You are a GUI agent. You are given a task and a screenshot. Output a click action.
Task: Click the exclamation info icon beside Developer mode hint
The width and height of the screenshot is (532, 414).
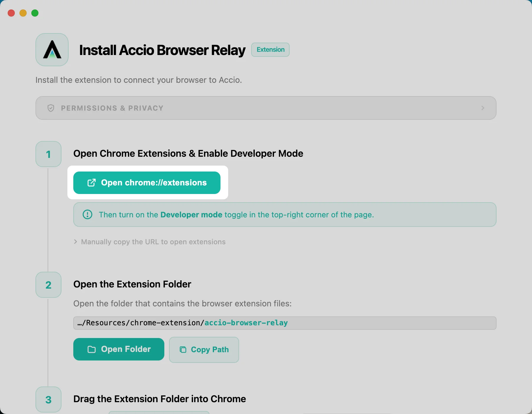[x=87, y=214]
